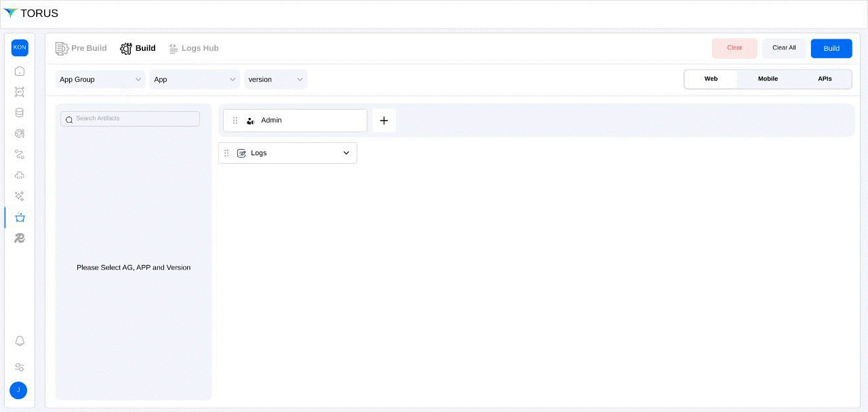Open the home icon in sidebar
This screenshot has width=868, height=412.
[20, 71]
